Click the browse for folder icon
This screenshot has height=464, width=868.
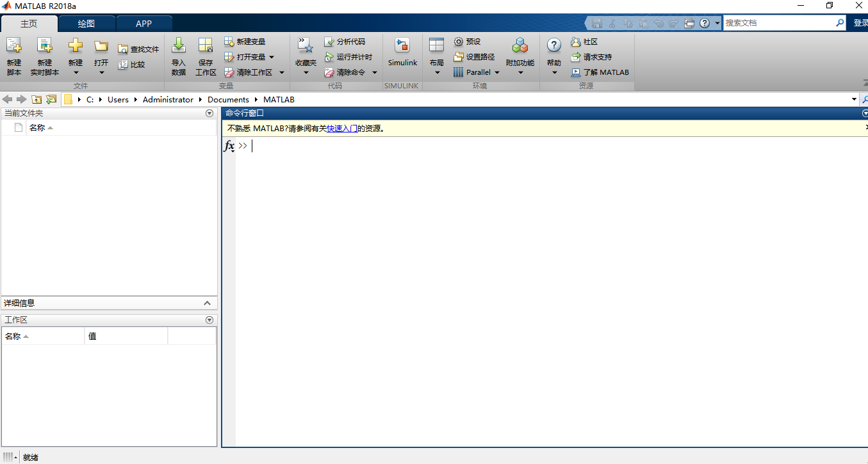51,99
